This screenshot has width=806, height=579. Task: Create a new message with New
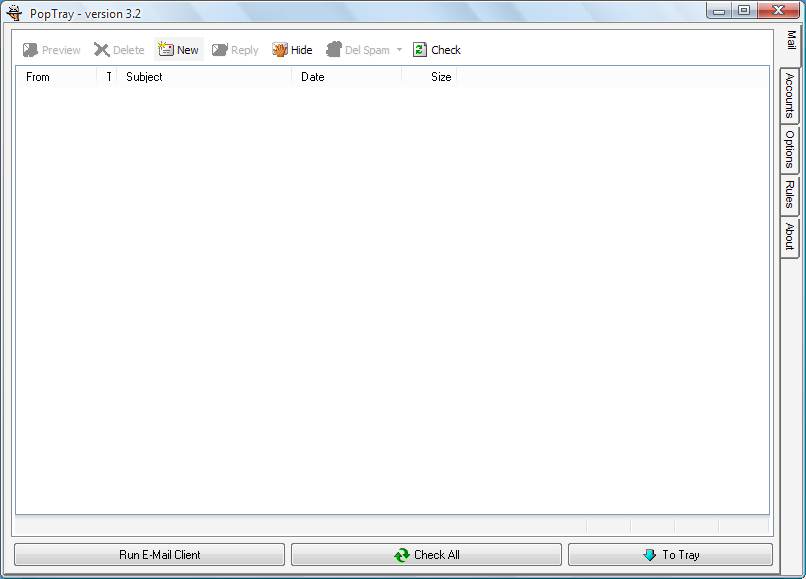(x=179, y=50)
